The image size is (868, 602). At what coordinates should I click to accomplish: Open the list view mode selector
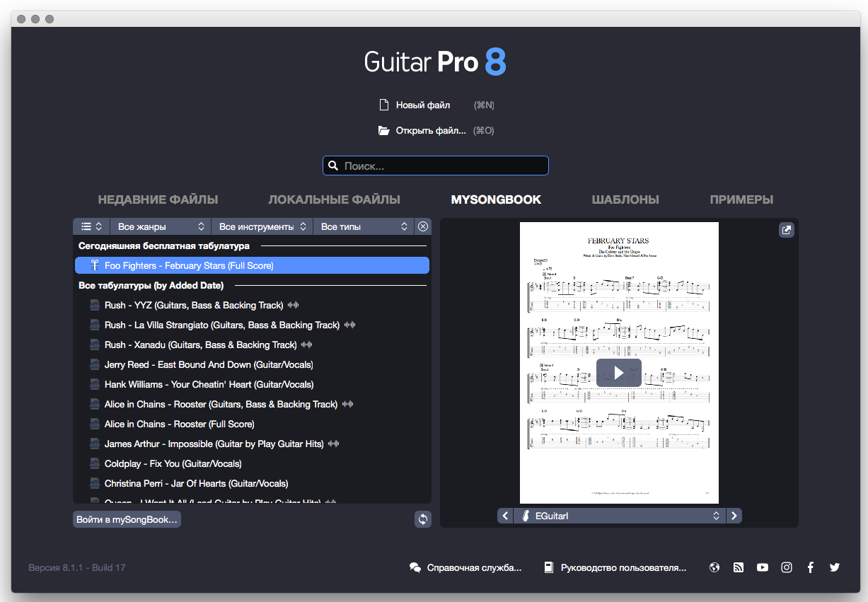91,226
